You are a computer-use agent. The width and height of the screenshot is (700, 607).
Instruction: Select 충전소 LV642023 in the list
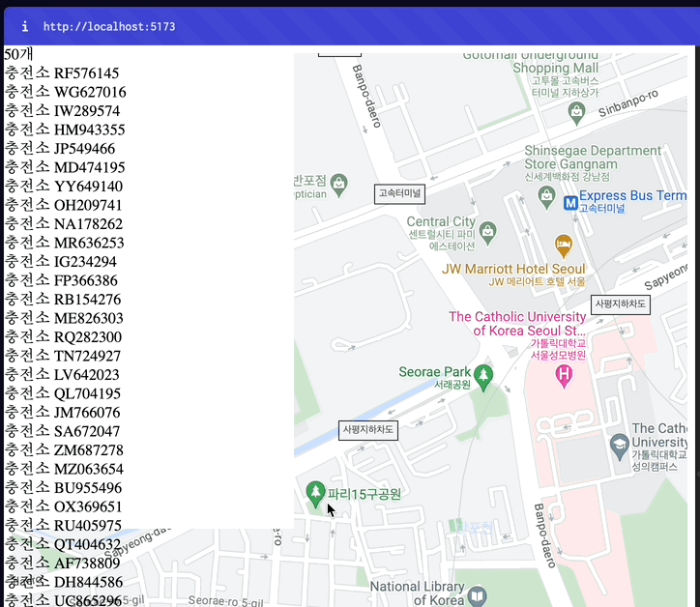pyautogui.click(x=62, y=374)
